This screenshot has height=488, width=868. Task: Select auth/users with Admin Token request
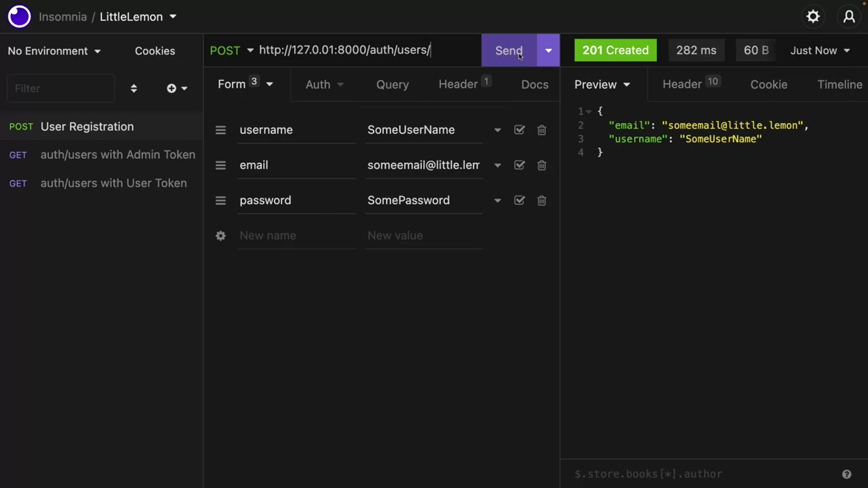pos(118,155)
